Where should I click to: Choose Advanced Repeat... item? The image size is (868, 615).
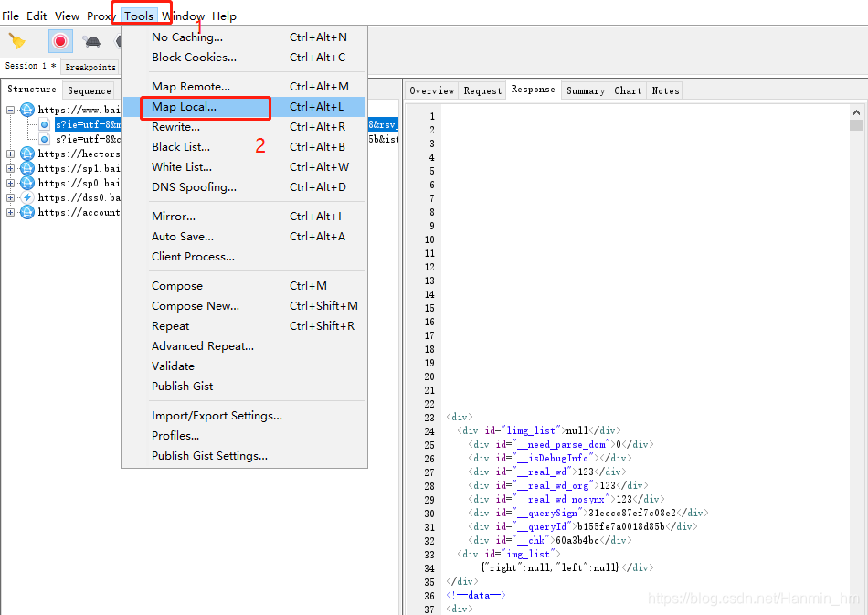[x=244, y=346]
